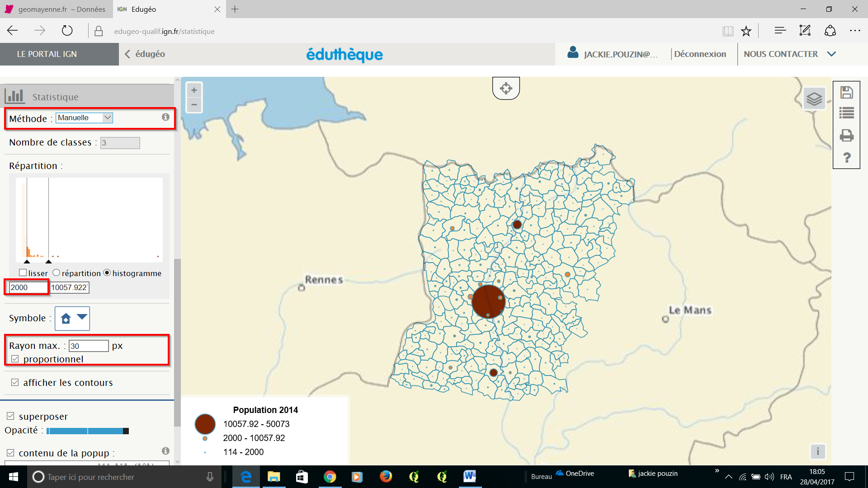
Task: Open the map layers stack icon
Action: (814, 99)
